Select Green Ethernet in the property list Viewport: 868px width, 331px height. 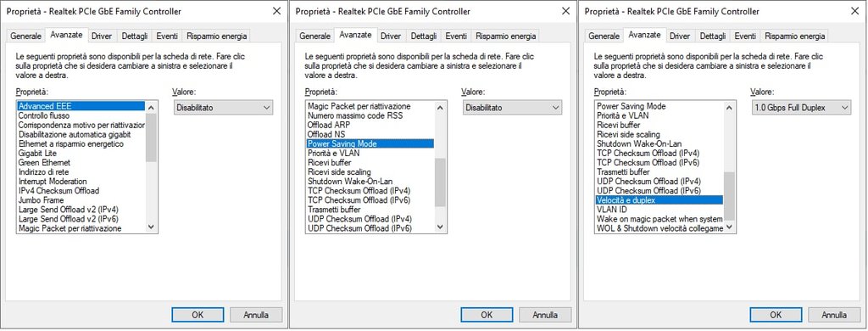44,163
